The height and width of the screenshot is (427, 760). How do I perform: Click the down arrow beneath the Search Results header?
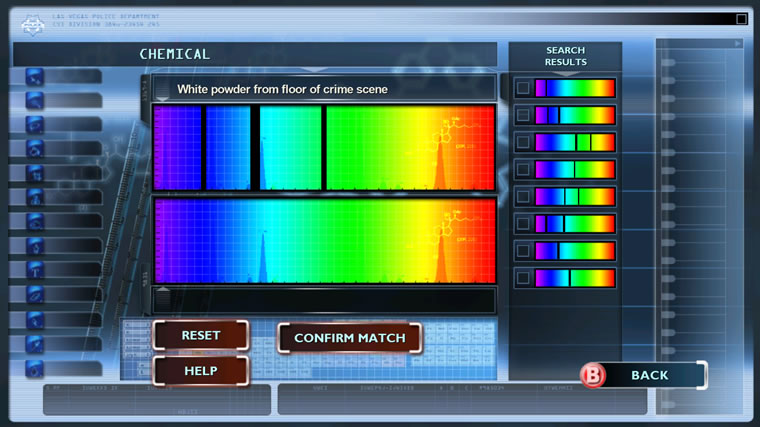coord(565,71)
